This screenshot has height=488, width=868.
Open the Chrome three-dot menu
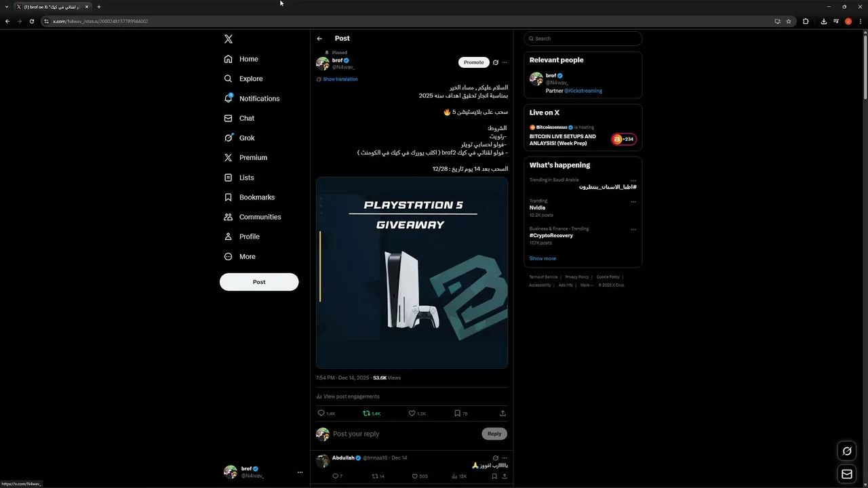[860, 21]
